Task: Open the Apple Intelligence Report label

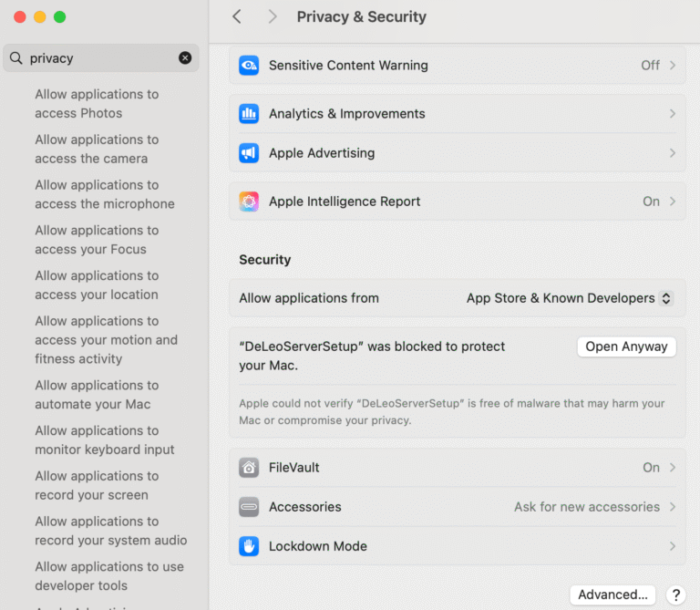Action: click(345, 202)
